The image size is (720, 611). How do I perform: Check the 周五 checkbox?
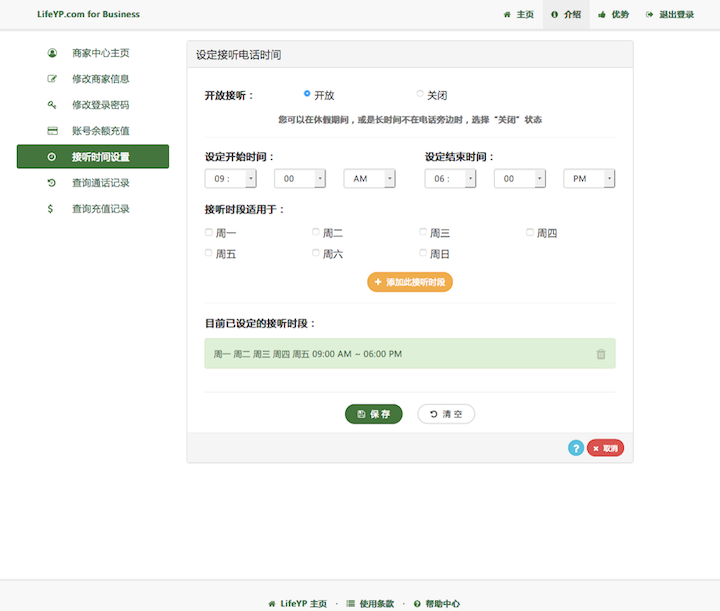(x=208, y=253)
